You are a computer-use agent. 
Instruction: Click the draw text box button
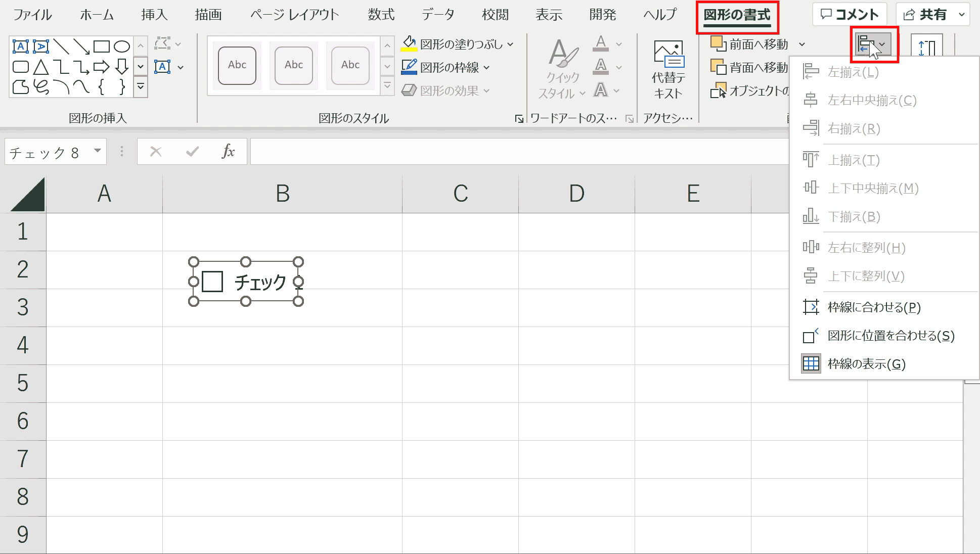coord(163,67)
